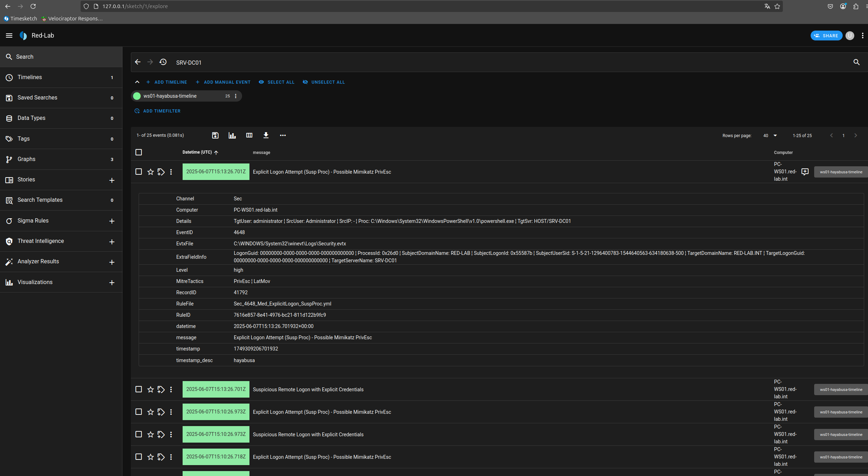Viewport: 868px width, 476px height.
Task: Open top-right vertical dots app menu
Action: point(863,36)
